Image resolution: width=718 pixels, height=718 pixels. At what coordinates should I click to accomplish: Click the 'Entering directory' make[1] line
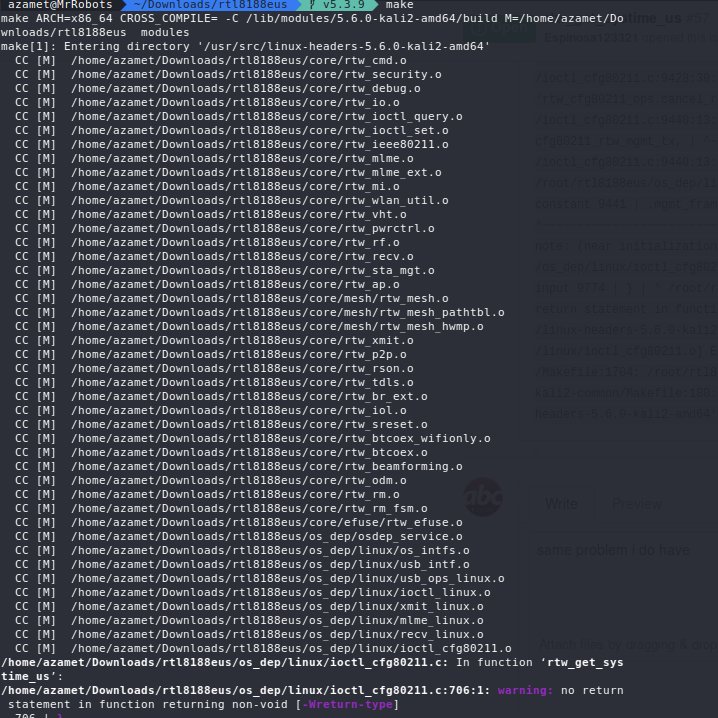(245, 47)
